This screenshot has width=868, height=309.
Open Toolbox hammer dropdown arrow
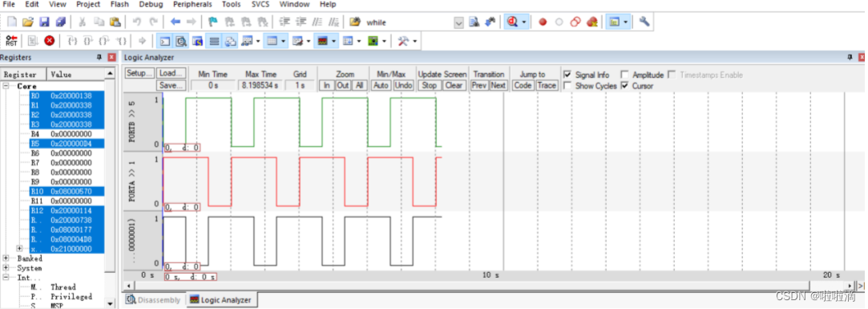tap(414, 40)
